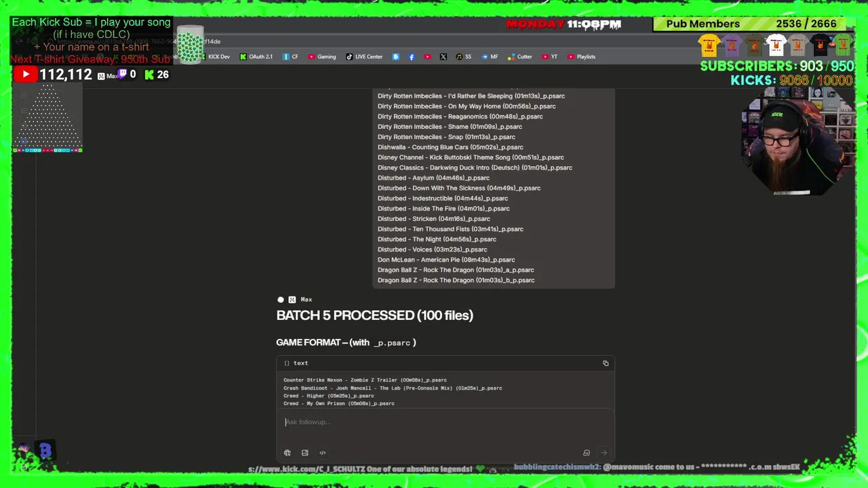Select 'Dishwalla - Counting Blue Cars' file line

pos(450,147)
